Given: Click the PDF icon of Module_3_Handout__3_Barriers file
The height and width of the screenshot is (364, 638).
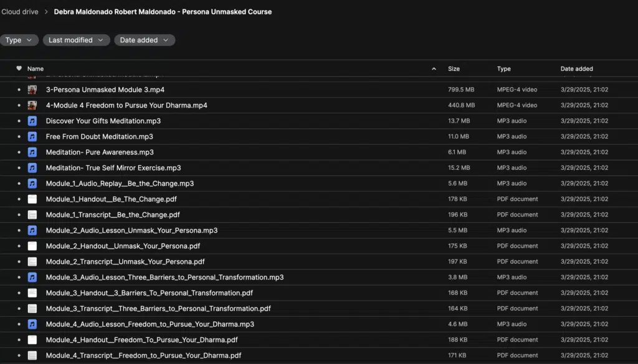Looking at the screenshot, I should (x=32, y=293).
